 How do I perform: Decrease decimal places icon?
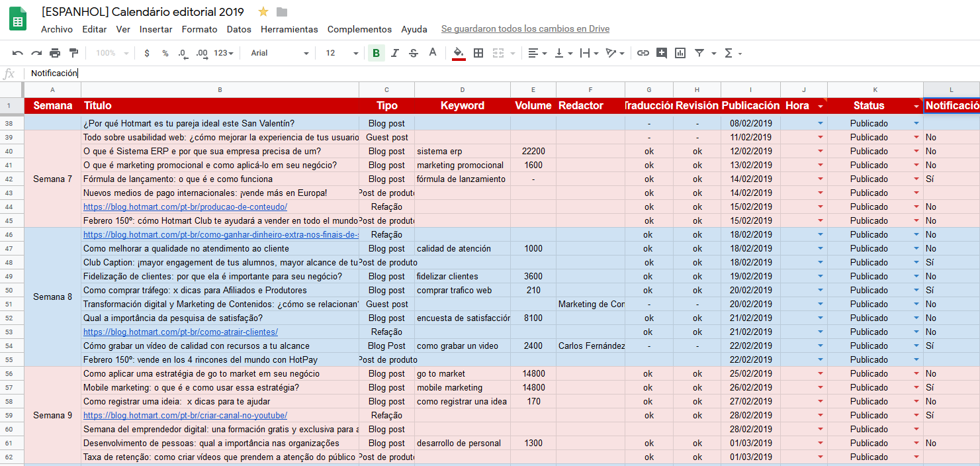tap(183, 53)
